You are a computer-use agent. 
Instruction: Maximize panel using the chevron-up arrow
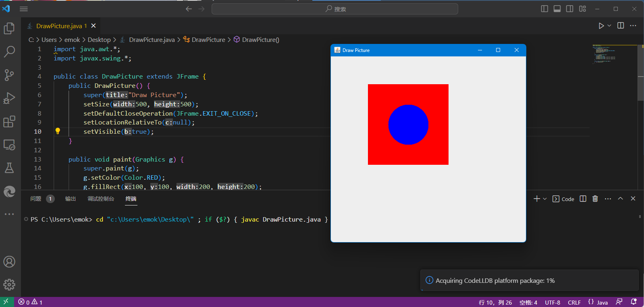coord(621,199)
